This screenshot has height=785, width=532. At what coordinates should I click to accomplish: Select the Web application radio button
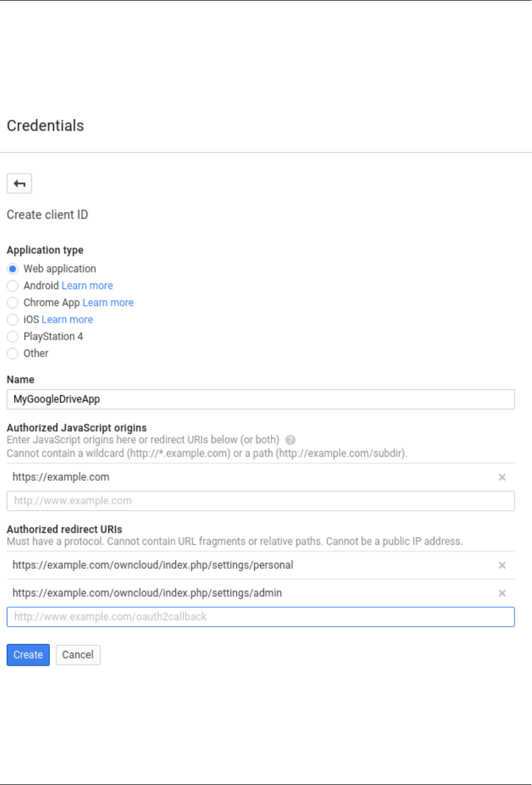(x=12, y=269)
